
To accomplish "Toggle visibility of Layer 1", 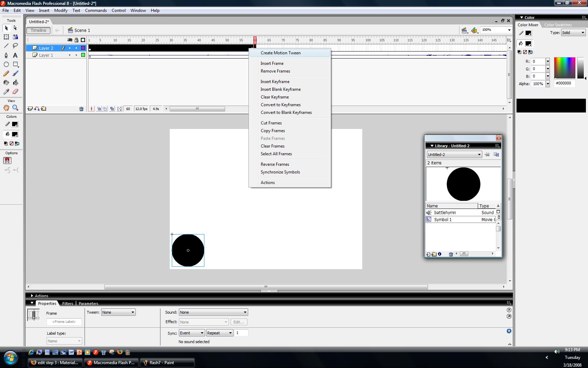I will click(x=70, y=55).
